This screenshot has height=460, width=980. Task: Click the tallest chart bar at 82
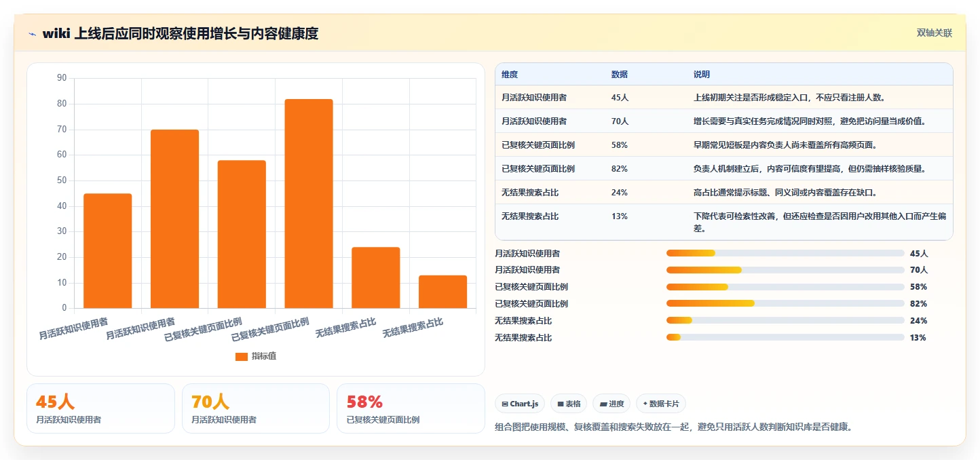(309, 204)
